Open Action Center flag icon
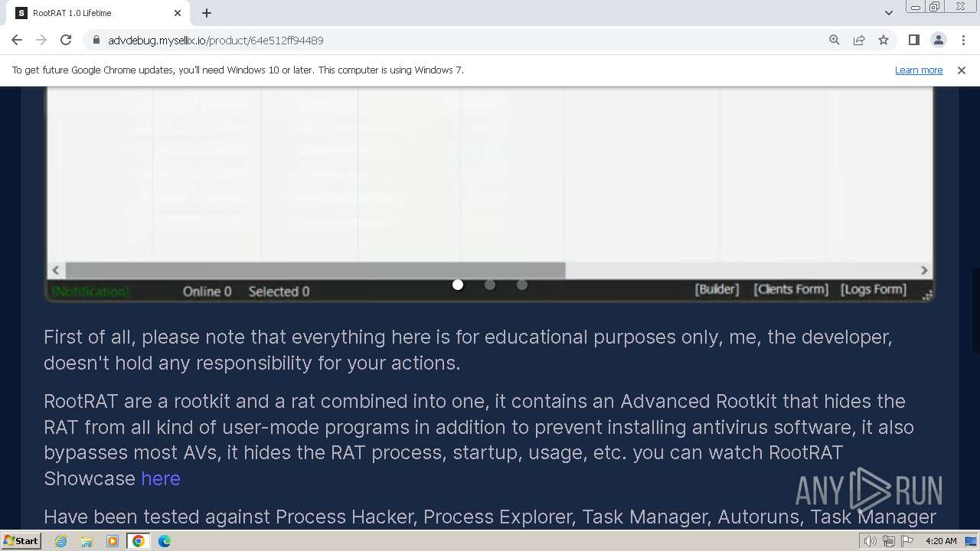The height and width of the screenshot is (551, 980). pyautogui.click(x=907, y=541)
